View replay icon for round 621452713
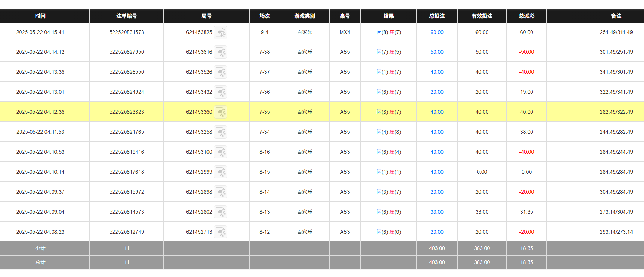 click(x=220, y=232)
